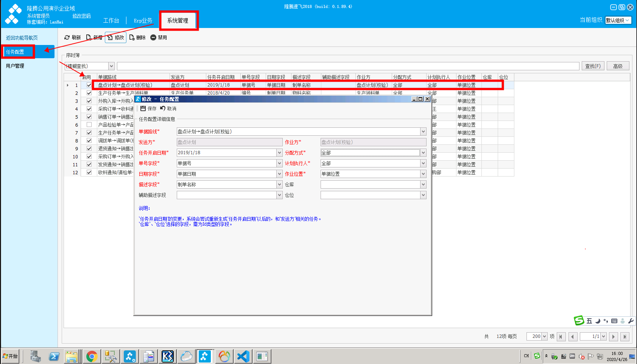
Task: Open Server Manager from the taskbar
Action: pos(36,356)
